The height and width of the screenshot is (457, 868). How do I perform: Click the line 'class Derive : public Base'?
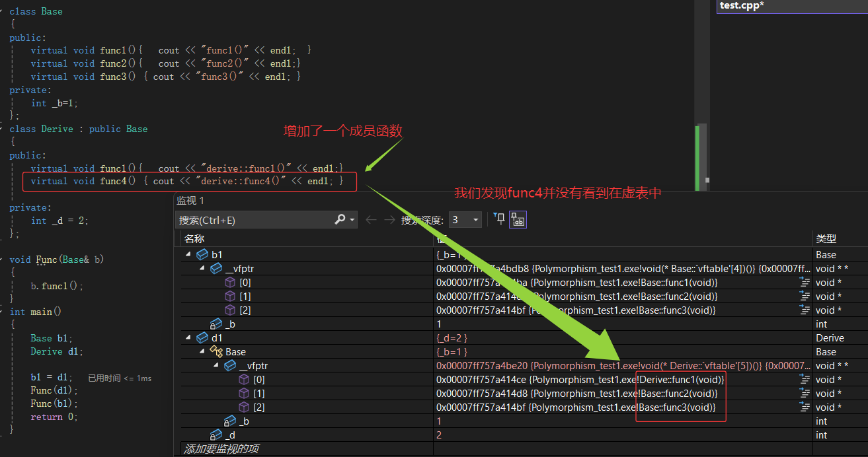click(79, 129)
